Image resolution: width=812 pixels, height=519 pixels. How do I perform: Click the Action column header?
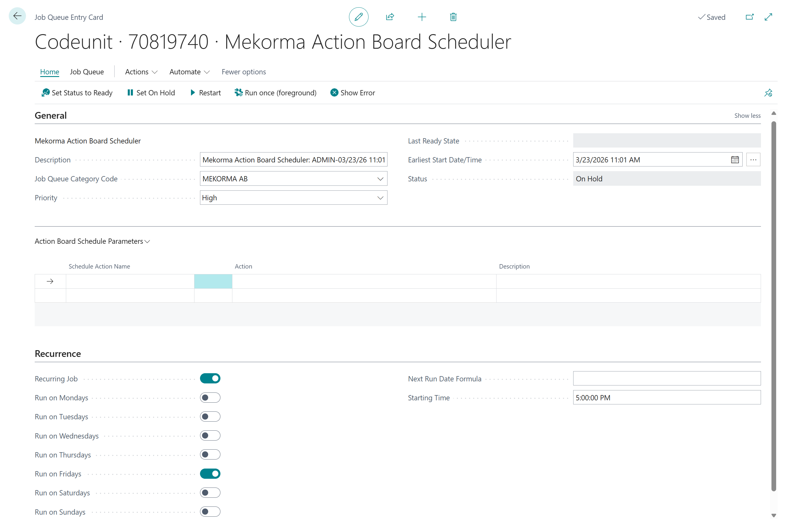pyautogui.click(x=243, y=266)
